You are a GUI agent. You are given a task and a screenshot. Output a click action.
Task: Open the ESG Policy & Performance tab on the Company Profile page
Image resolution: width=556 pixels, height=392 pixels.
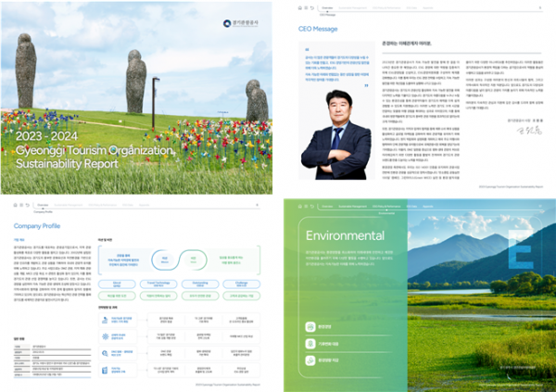tap(103, 205)
